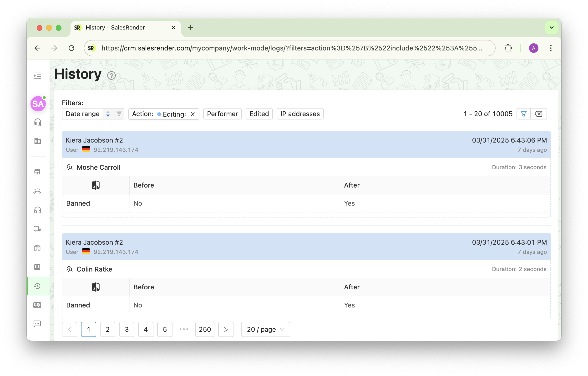Go to page 2

coord(107,329)
